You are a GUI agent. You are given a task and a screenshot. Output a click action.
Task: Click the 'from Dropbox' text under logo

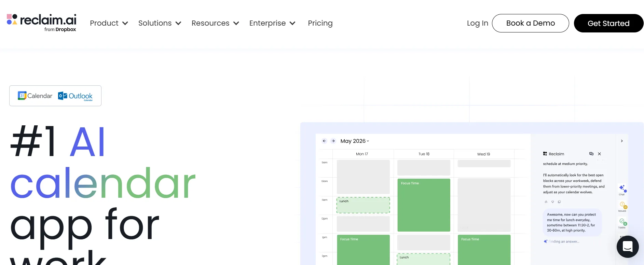[60, 30]
